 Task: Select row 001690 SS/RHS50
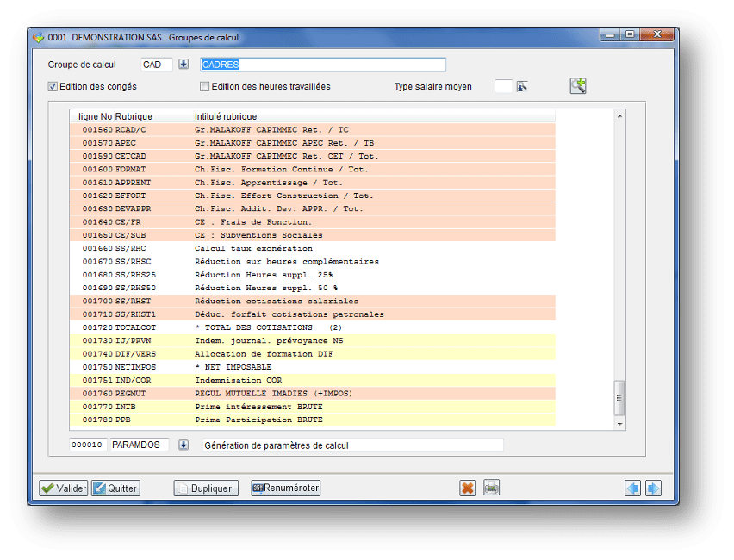(x=313, y=288)
